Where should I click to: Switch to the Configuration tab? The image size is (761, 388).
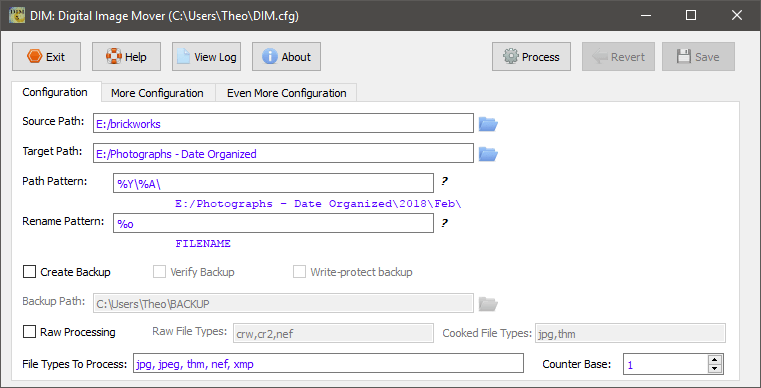[x=55, y=92]
